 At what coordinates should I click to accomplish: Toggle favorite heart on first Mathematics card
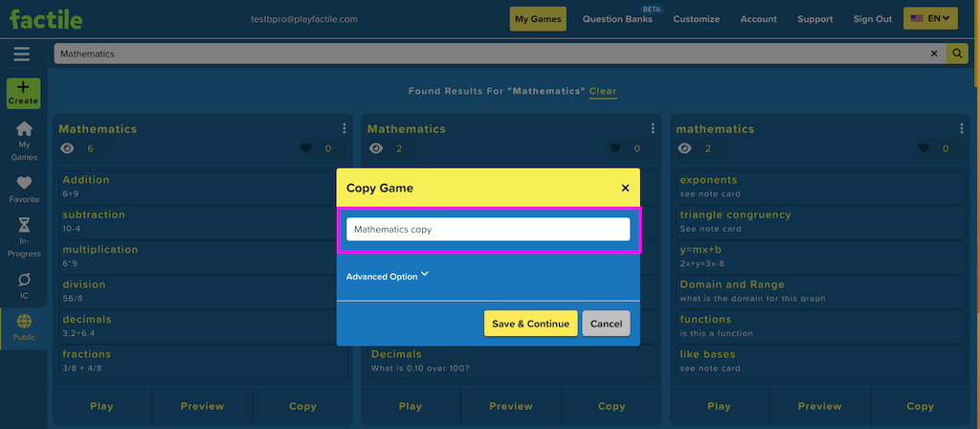306,148
